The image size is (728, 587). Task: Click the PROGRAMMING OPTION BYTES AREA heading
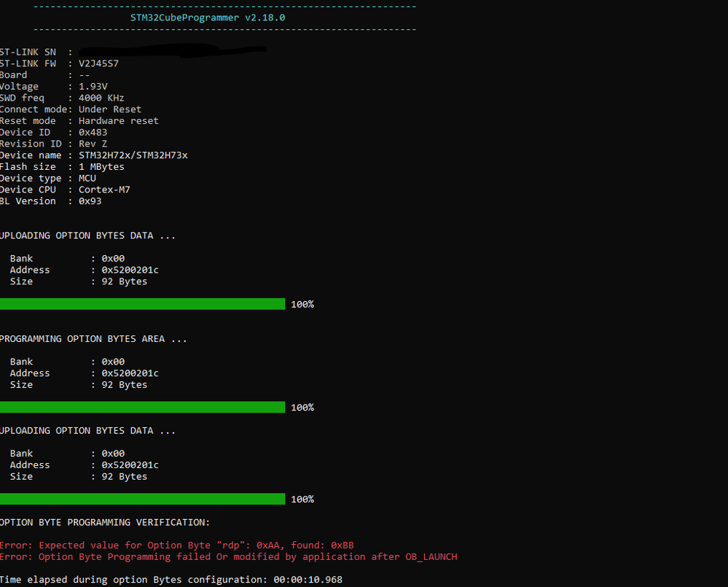coord(93,339)
